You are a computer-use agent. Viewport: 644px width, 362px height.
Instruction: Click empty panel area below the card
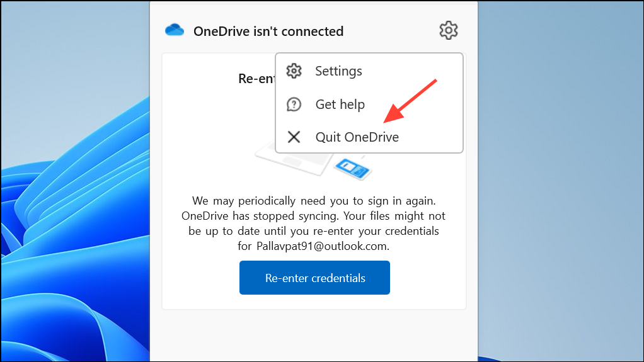pyautogui.click(x=314, y=334)
